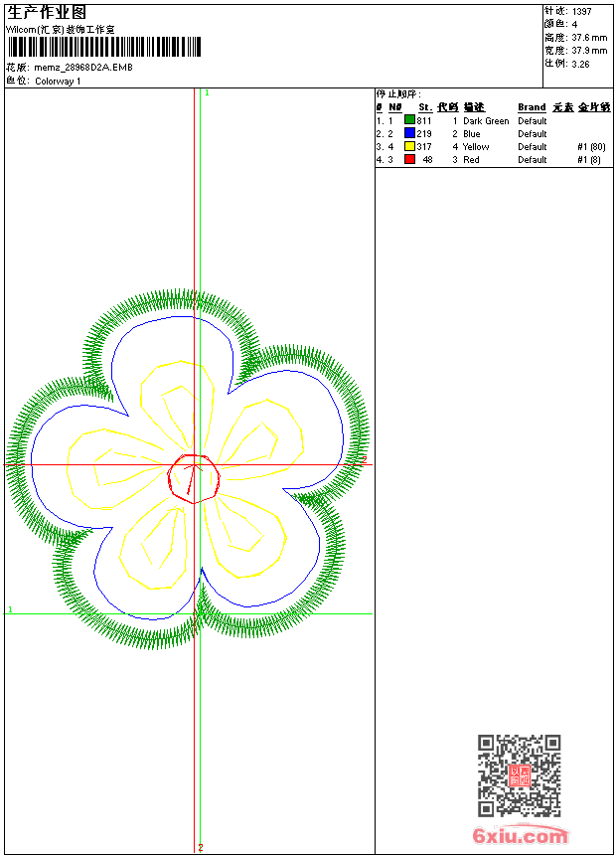
Task: Click the green marker 1 on left edge
Action: click(x=10, y=609)
